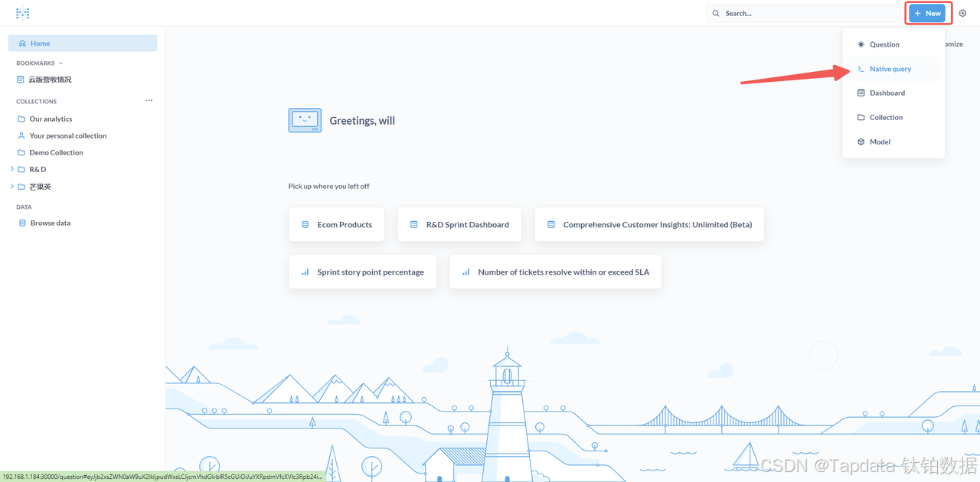Choose Model in the New menu
The height and width of the screenshot is (482, 980).
(893, 142)
